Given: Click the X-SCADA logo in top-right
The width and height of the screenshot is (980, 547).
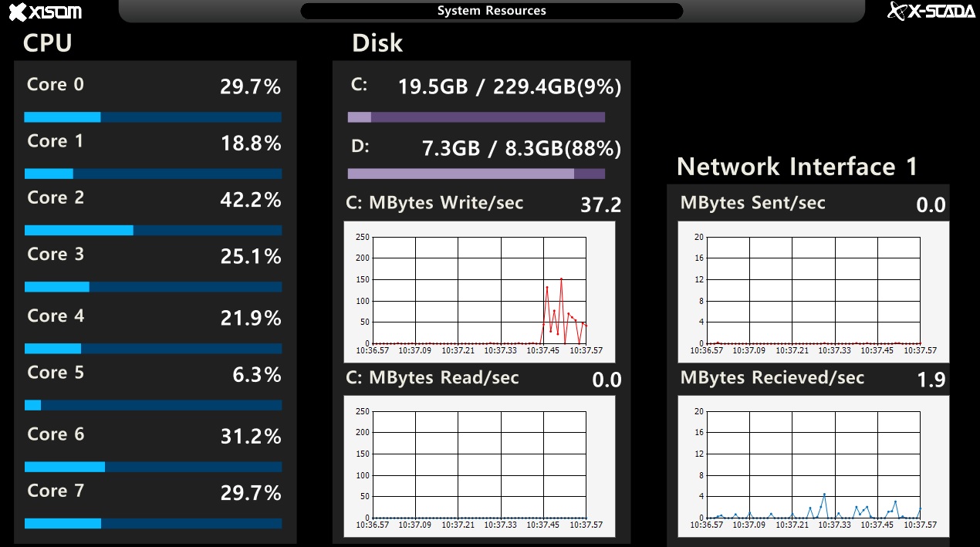Looking at the screenshot, I should 931,11.
